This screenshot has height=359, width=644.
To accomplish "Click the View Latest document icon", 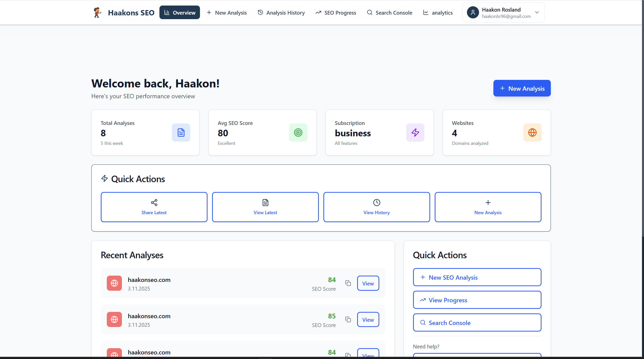I will [265, 202].
